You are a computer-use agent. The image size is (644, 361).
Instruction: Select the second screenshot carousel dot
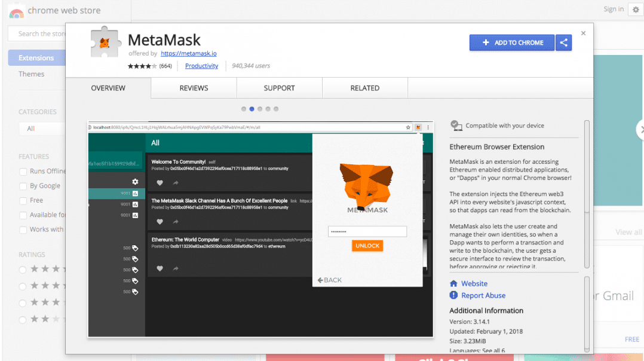pyautogui.click(x=252, y=109)
